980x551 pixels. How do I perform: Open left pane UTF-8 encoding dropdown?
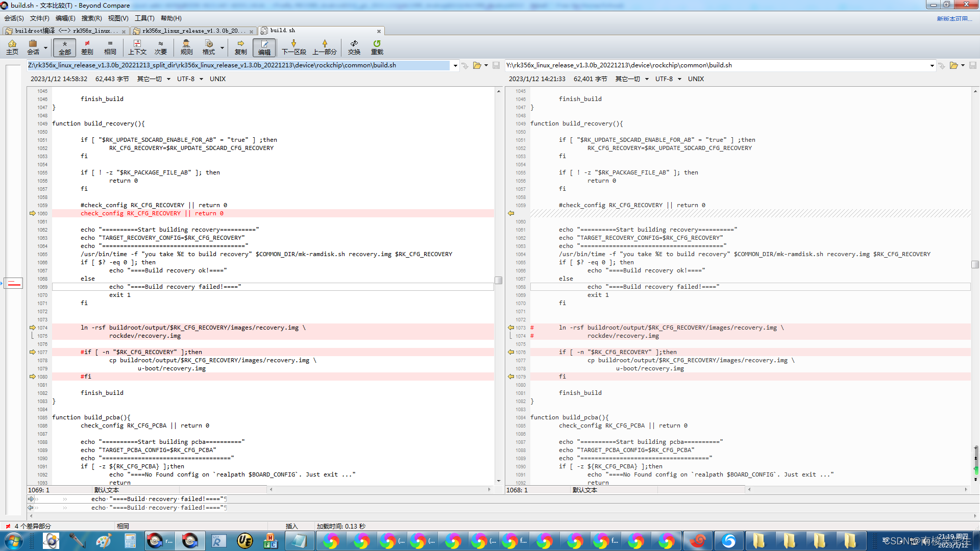[x=201, y=79]
